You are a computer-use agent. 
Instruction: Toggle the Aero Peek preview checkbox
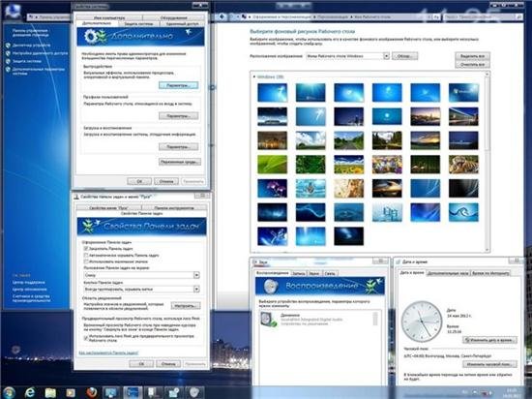[86, 338]
